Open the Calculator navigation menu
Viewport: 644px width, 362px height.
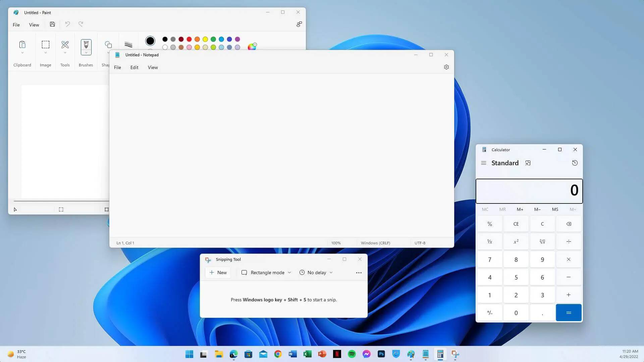484,163
